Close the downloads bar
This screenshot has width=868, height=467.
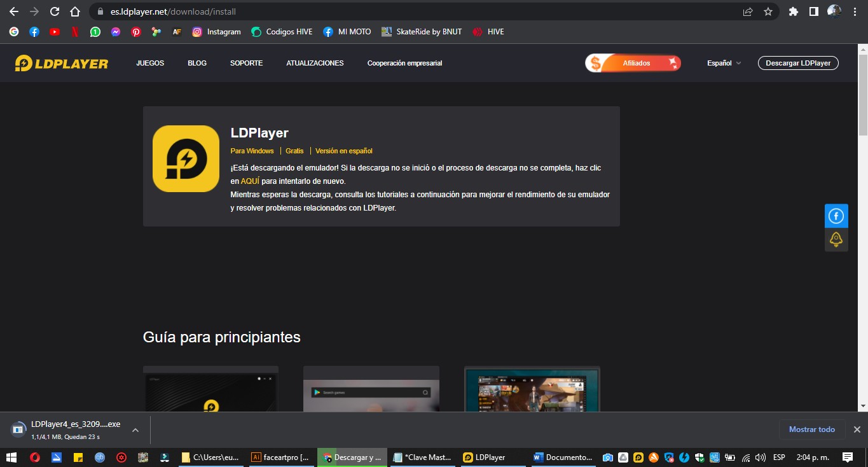coord(857,429)
